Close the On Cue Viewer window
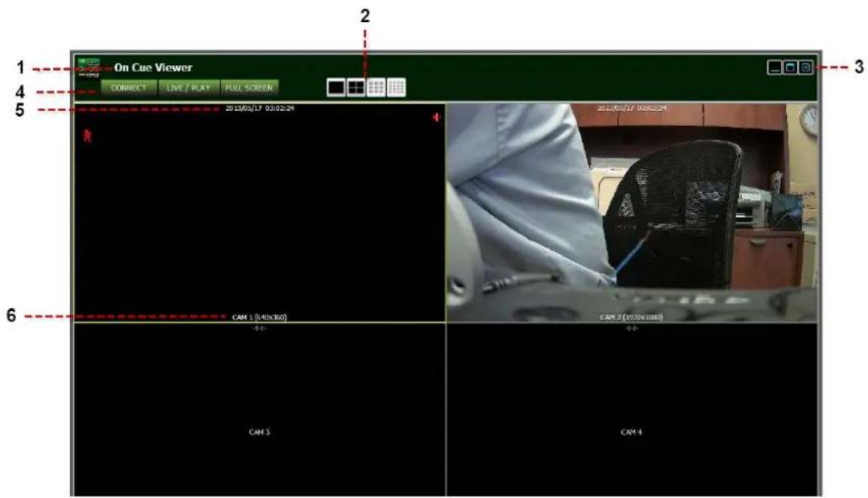This screenshot has height=498, width=868. [x=806, y=68]
